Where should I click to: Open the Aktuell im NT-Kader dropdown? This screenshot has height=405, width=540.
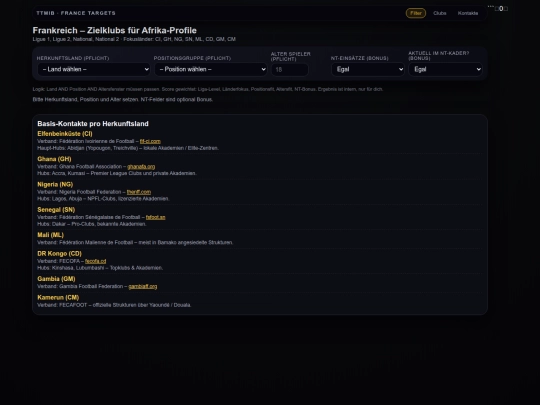point(445,69)
